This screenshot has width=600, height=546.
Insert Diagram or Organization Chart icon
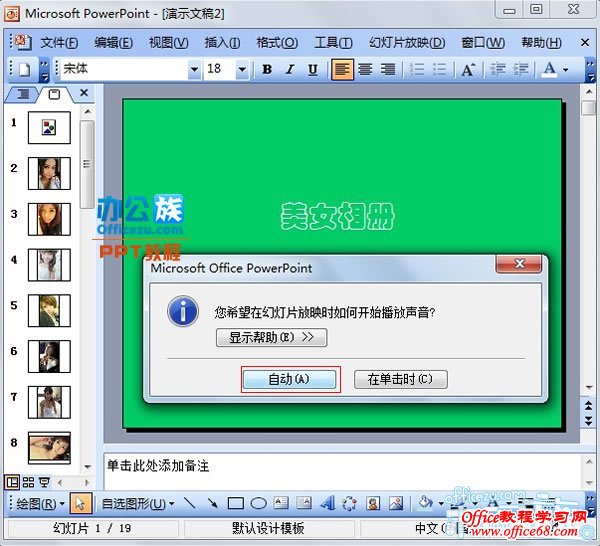[349, 504]
